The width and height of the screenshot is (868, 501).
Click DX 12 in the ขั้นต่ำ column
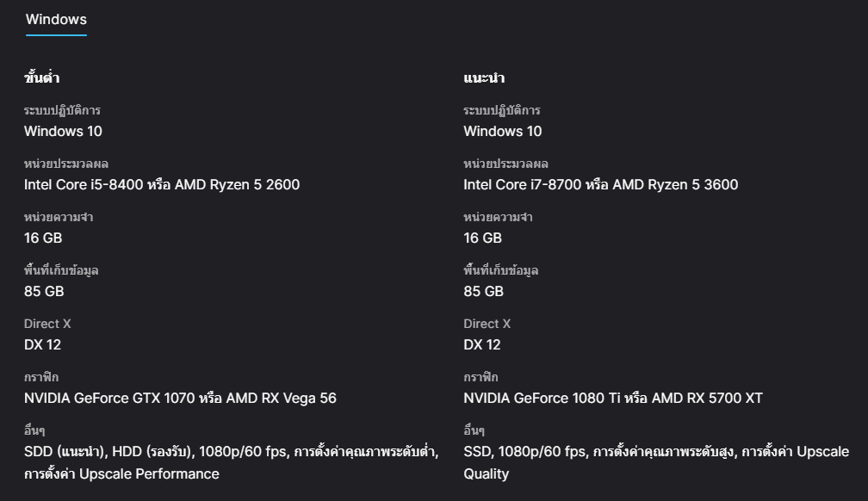click(42, 344)
